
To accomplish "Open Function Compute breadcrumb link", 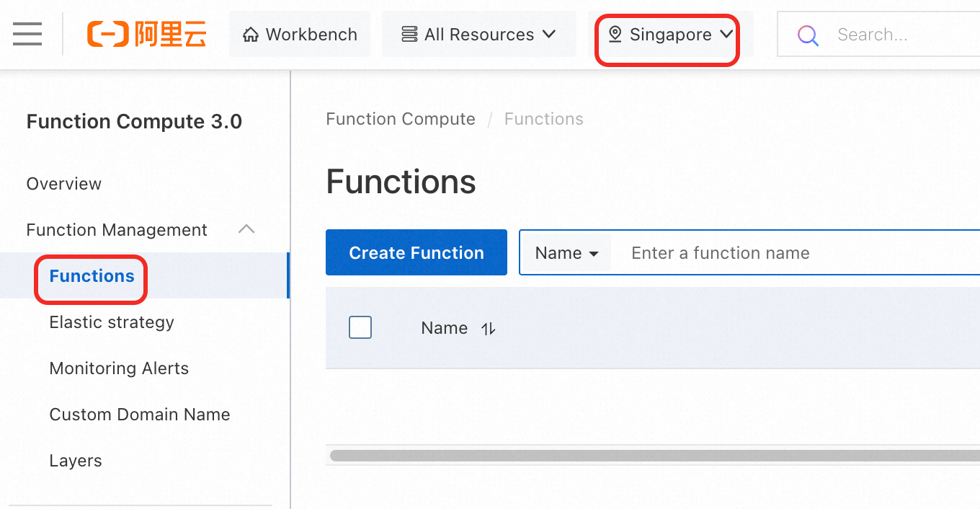I will [401, 118].
